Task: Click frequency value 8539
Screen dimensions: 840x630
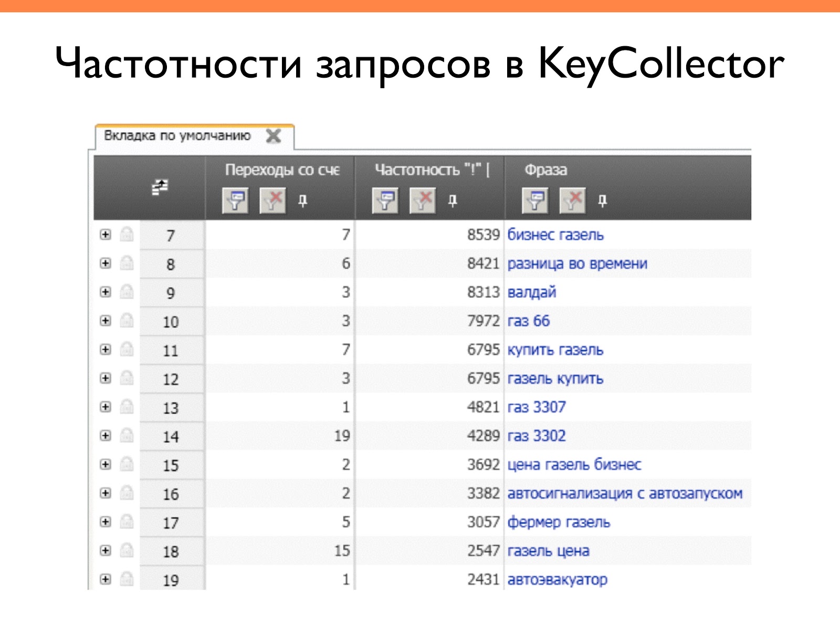Action: pyautogui.click(x=484, y=235)
